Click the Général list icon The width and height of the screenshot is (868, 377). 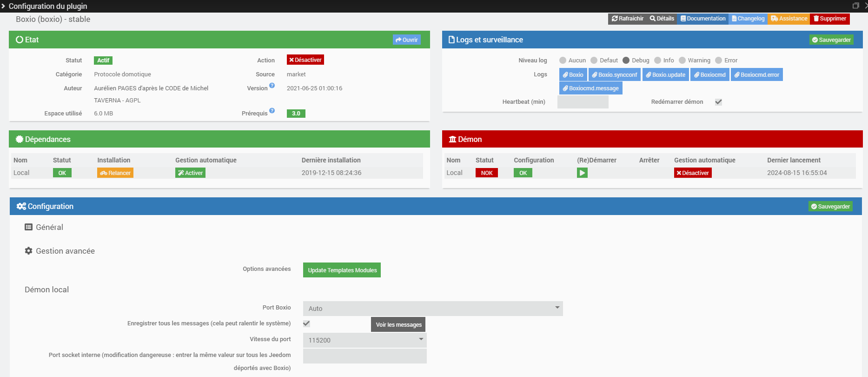pyautogui.click(x=28, y=227)
